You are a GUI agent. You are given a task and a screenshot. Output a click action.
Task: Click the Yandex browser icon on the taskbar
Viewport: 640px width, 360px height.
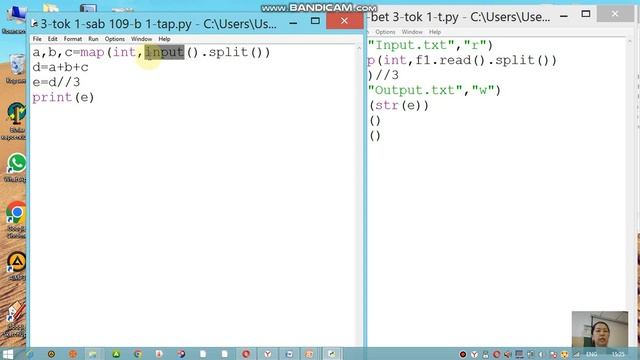267,354
